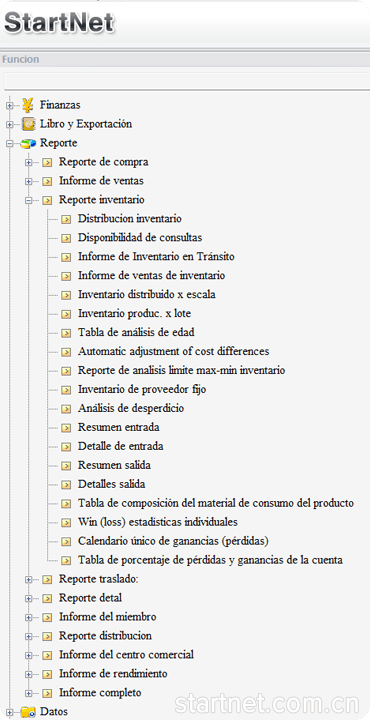Screen dimensions: 370x720
Task: Open Tabla de análisis de edad
Action: [136, 332]
